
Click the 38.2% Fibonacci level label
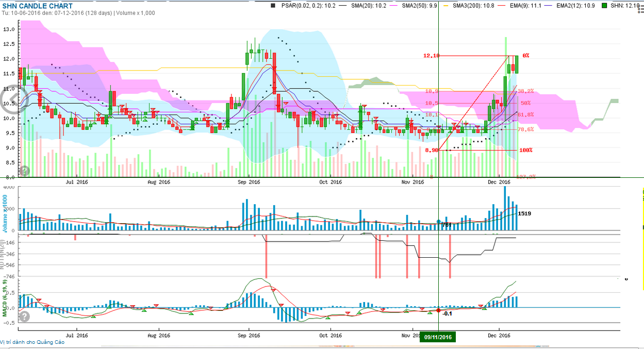pos(525,91)
